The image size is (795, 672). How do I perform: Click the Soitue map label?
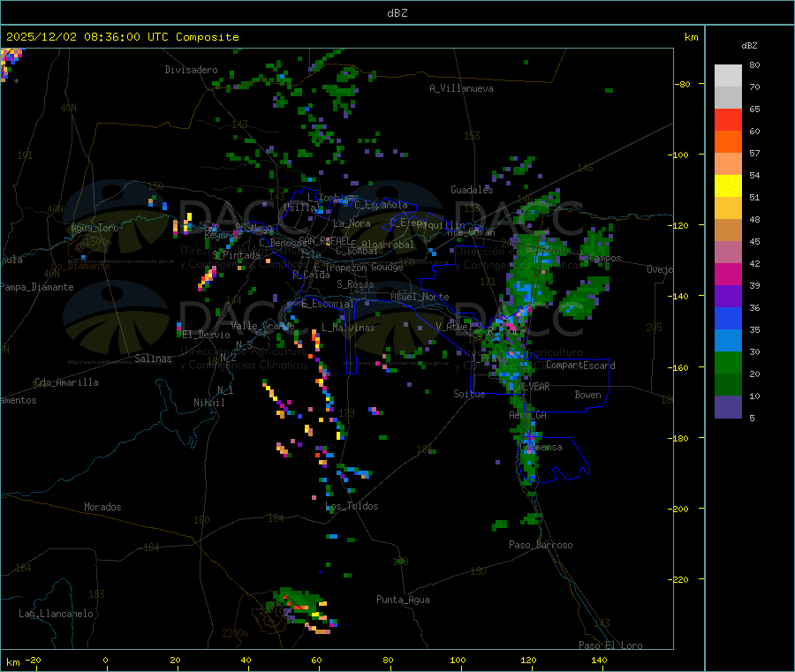coord(469,394)
